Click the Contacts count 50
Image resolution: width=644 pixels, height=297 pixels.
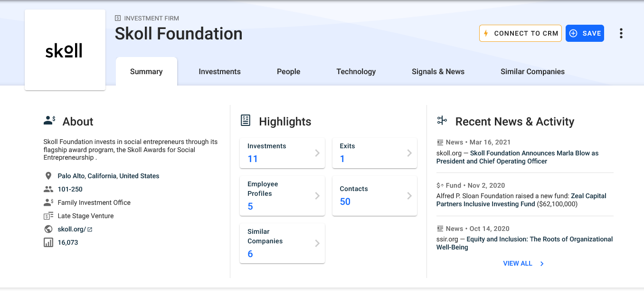click(345, 202)
